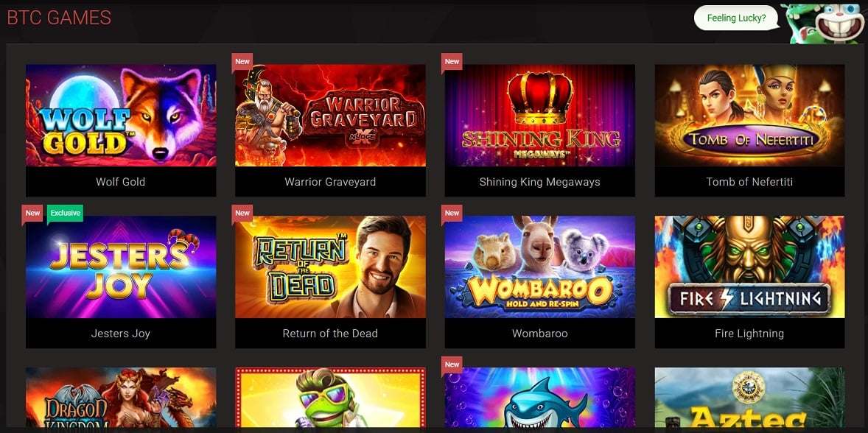Screen dimensions: 868x433
Task: Open the Jesters Joy game thumbnail
Action: [121, 267]
